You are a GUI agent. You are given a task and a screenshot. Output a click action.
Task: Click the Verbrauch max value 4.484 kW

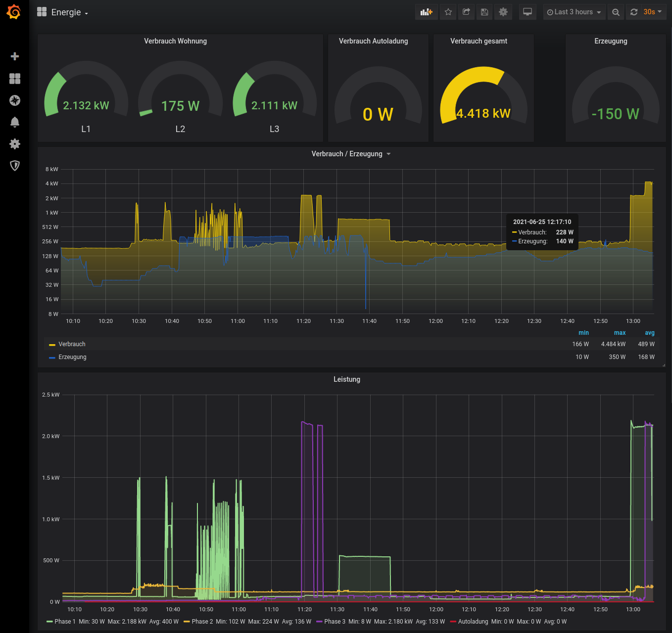click(x=613, y=344)
